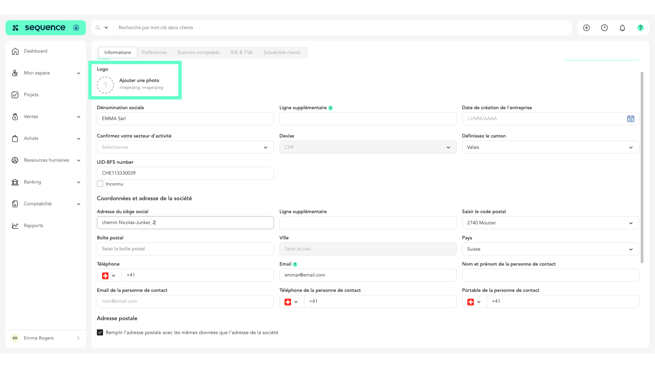Open the company creation date calendar icon
The width and height of the screenshot is (655, 368).
(630, 119)
